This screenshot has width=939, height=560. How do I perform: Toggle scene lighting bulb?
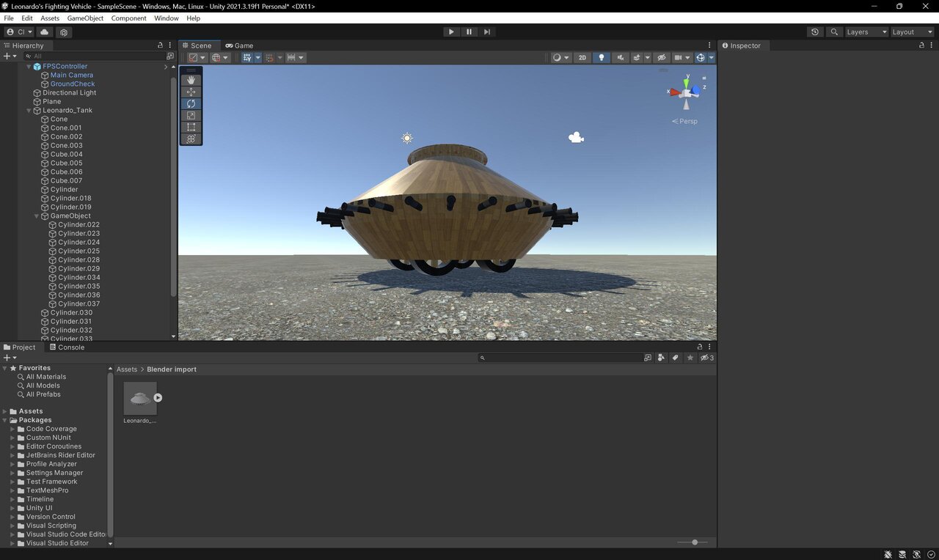tap(602, 57)
